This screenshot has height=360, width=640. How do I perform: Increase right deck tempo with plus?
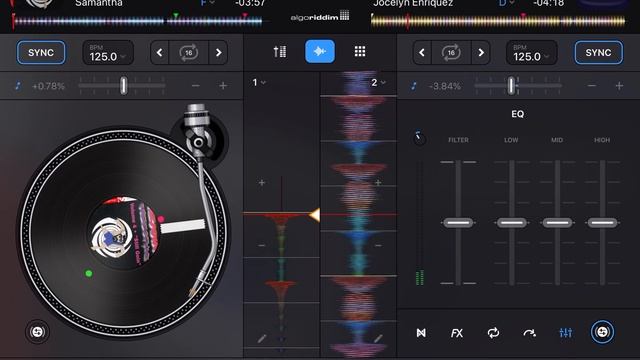[x=619, y=86]
